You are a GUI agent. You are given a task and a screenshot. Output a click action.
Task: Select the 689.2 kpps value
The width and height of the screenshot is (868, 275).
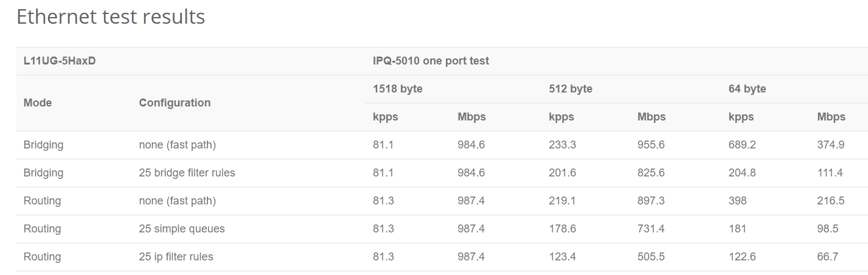[x=742, y=145]
